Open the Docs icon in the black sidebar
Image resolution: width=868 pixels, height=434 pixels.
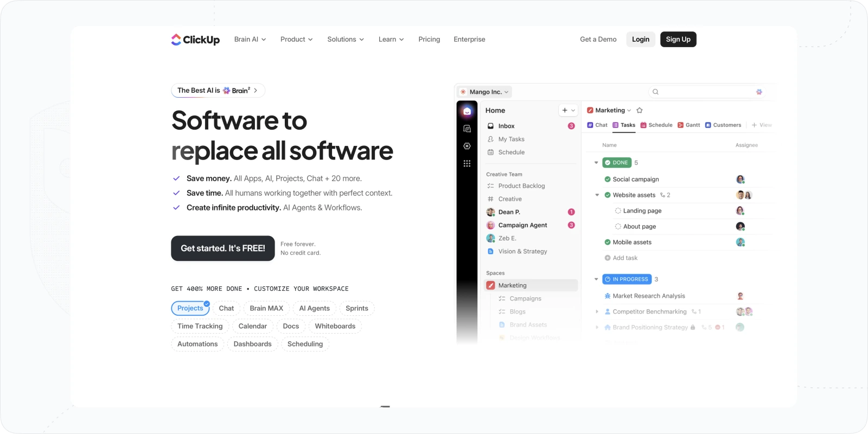pyautogui.click(x=467, y=129)
